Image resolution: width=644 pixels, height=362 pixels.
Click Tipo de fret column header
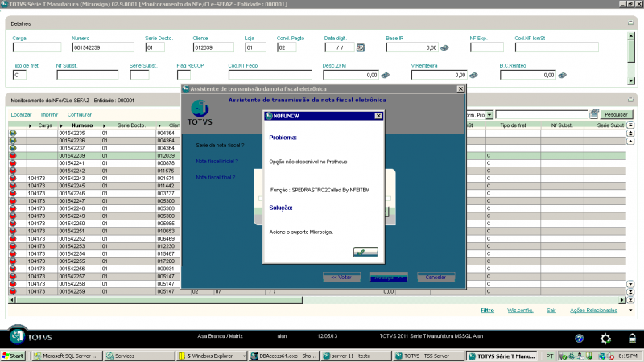[513, 125]
